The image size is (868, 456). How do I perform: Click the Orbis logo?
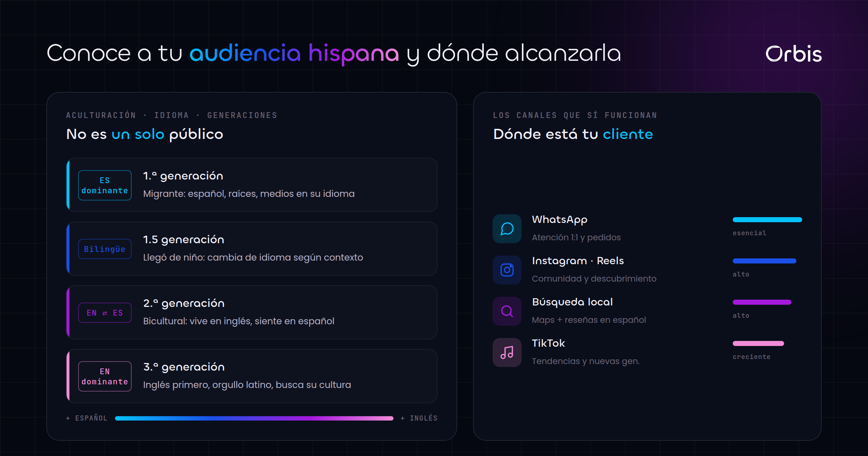793,54
